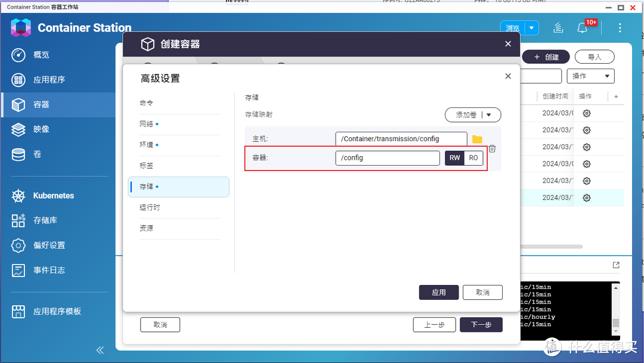Image resolution: width=644 pixels, height=363 pixels.
Task: Switch to the 标签 labels settings tab
Action: tap(180, 166)
